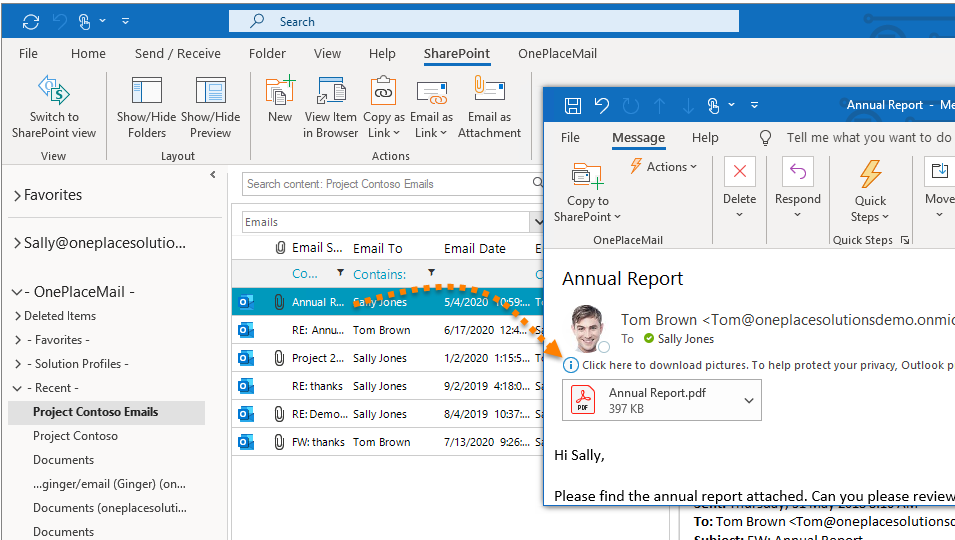Sort by Email Date column header
Viewport: 955px width, 540px height.
coord(474,248)
